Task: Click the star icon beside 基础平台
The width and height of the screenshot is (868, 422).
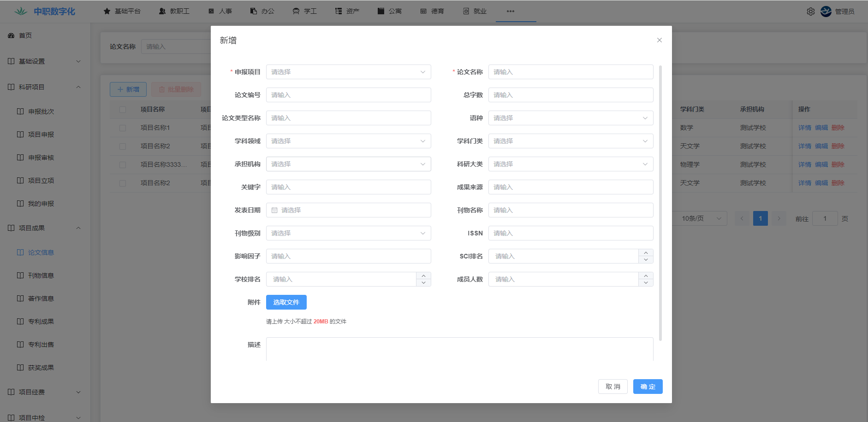Action: 107,11
